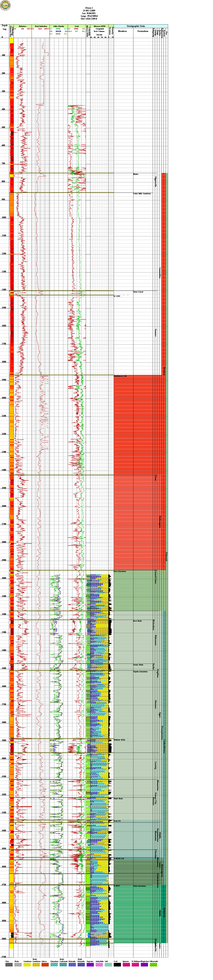Click the 2000 depth marker
213x980 pixels.
click(4, 398)
